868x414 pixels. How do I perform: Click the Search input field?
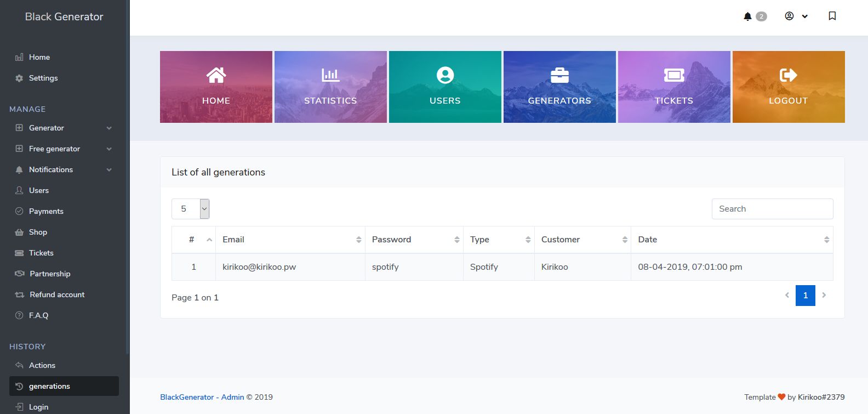point(772,209)
